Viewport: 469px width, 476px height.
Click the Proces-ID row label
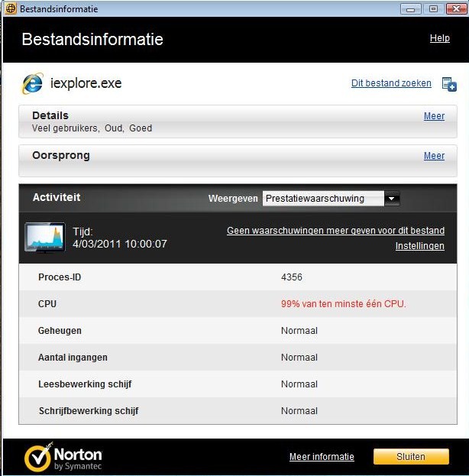(60, 277)
